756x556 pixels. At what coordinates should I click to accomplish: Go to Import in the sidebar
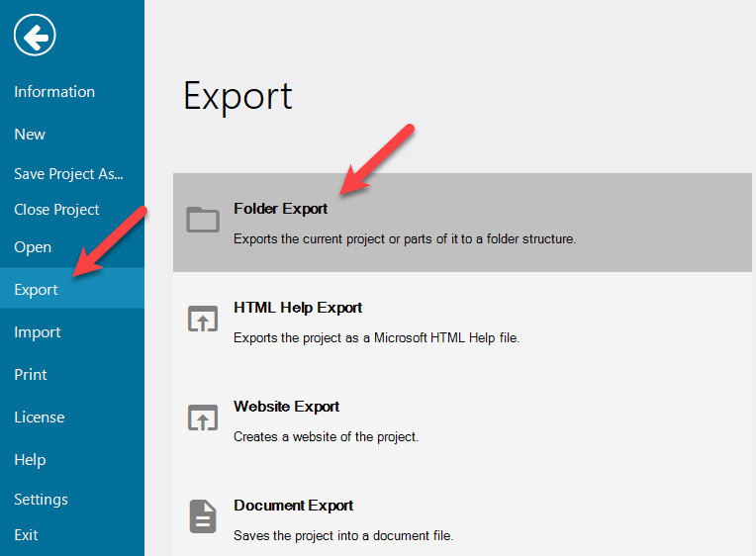(38, 332)
